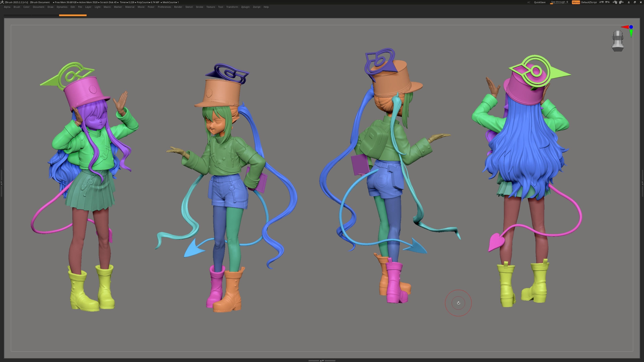
Task: Toggle the AC auto-collapse option
Action: pyautogui.click(x=529, y=2)
